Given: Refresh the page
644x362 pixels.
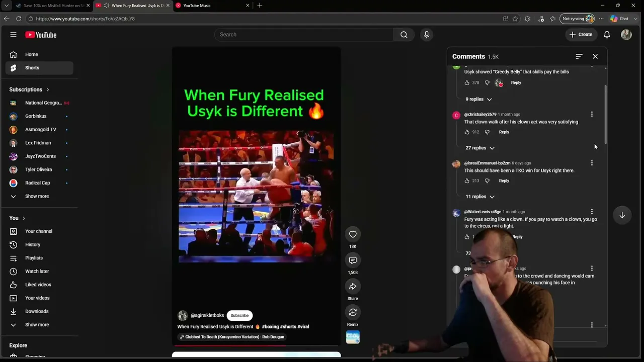Looking at the screenshot, I should click(x=19, y=19).
